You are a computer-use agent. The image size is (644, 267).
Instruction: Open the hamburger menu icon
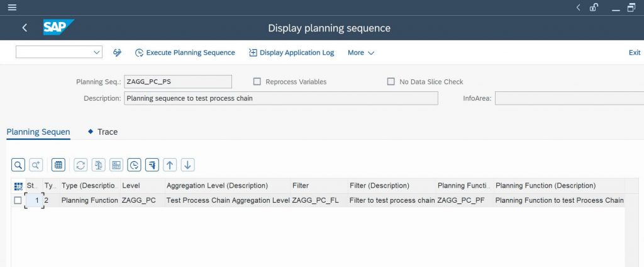pos(12,8)
